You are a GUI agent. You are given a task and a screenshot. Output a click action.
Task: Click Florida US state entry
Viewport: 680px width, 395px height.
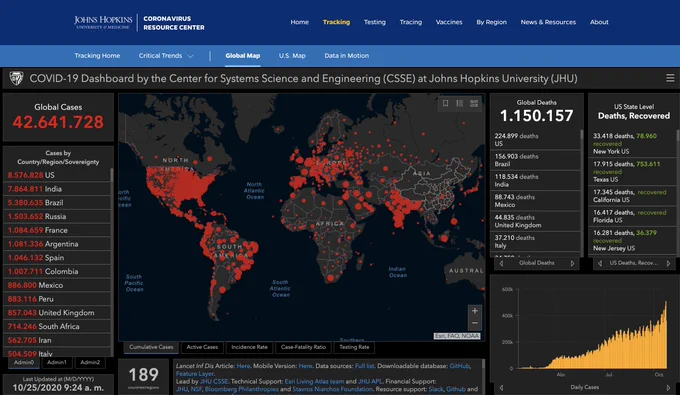coord(632,216)
